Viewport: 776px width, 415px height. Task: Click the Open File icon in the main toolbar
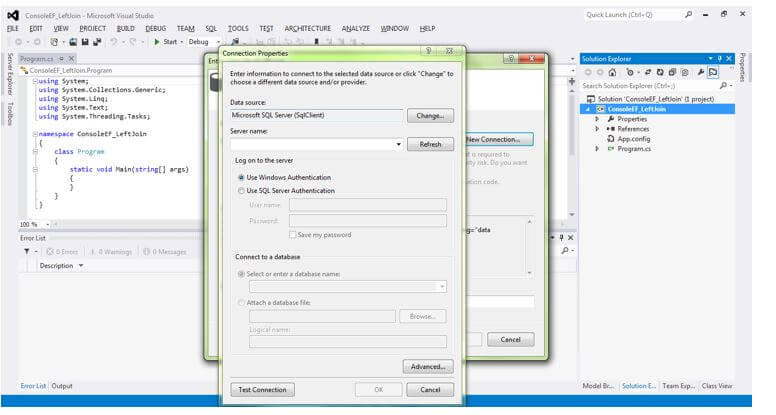pyautogui.click(x=73, y=42)
